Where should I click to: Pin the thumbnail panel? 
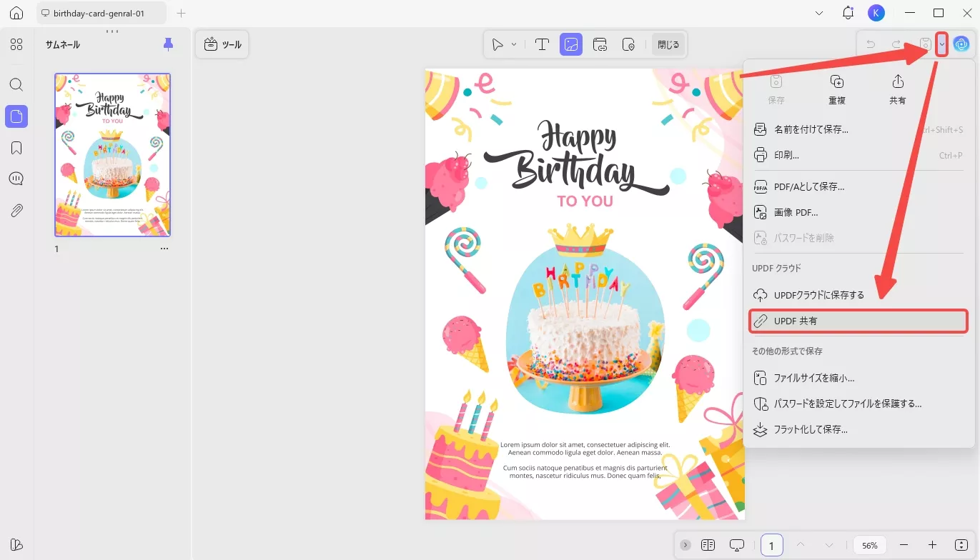(168, 44)
